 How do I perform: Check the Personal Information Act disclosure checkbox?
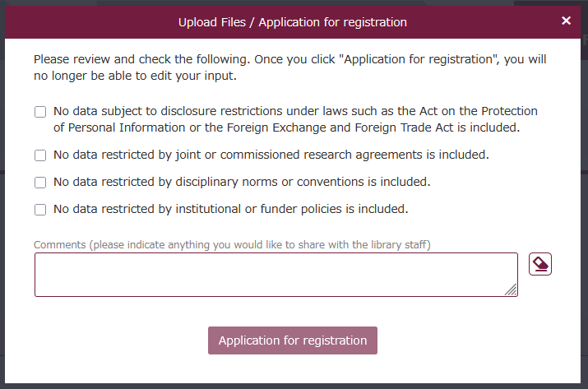[40, 112]
